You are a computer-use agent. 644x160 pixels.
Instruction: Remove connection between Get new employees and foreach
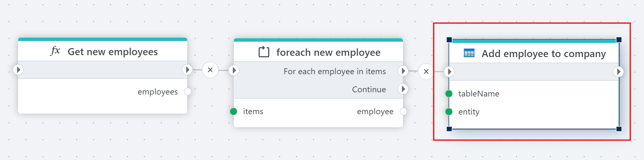point(210,70)
